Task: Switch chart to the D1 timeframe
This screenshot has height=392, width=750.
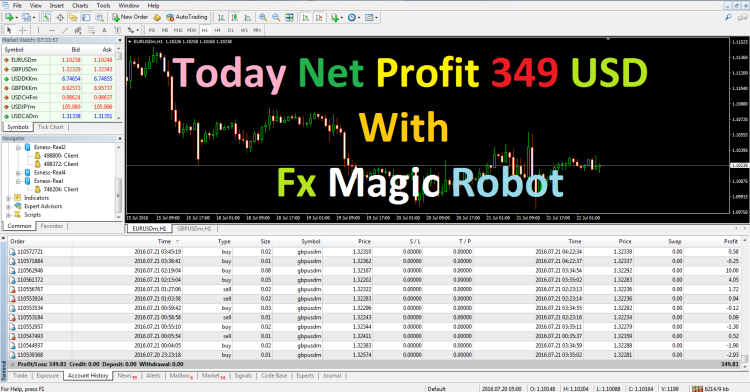Action: coord(231,30)
